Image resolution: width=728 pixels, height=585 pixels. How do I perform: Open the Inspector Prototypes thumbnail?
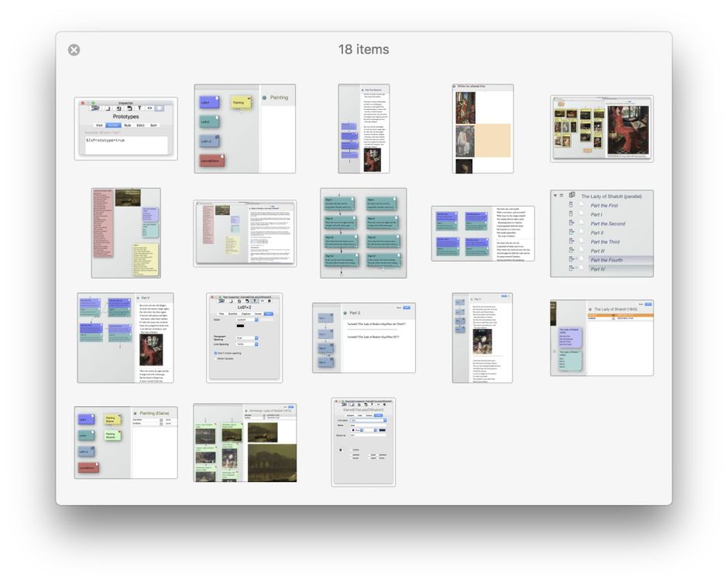126,128
